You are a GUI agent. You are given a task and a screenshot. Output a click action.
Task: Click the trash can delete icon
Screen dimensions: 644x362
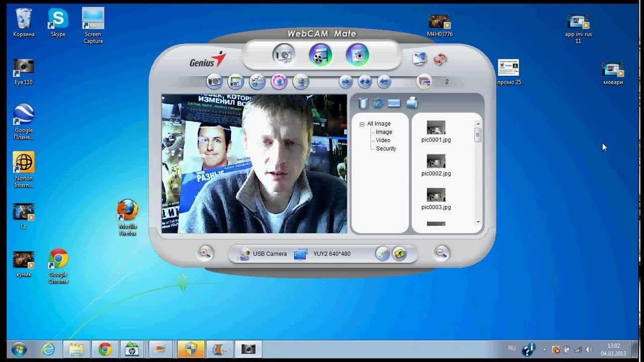tap(363, 103)
